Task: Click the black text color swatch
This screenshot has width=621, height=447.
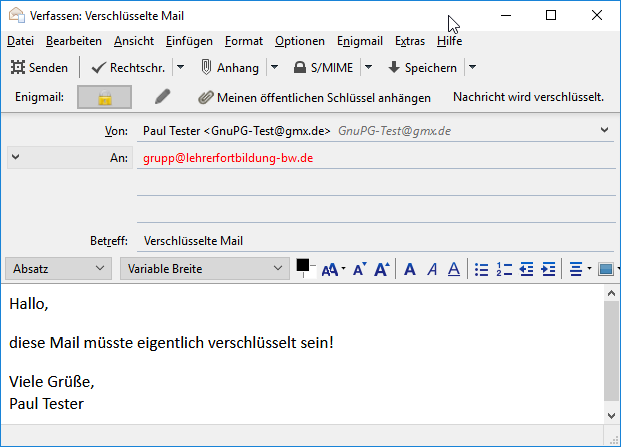Action: point(303,265)
